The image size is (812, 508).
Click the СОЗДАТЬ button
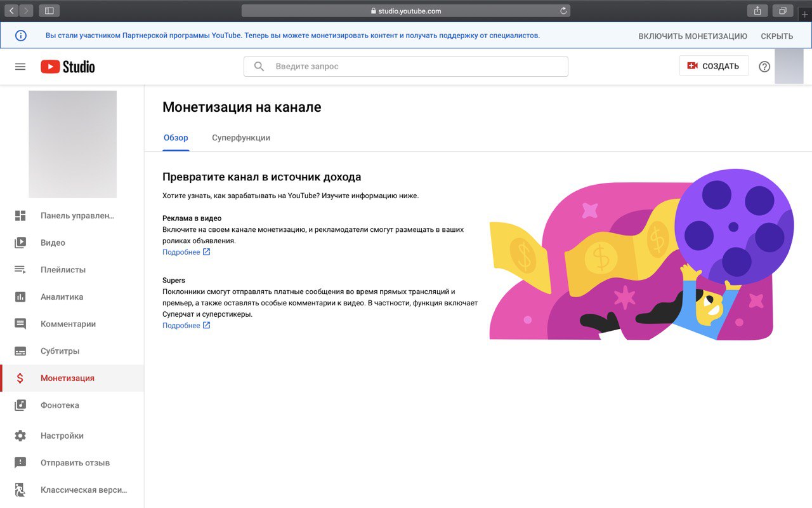[714, 66]
